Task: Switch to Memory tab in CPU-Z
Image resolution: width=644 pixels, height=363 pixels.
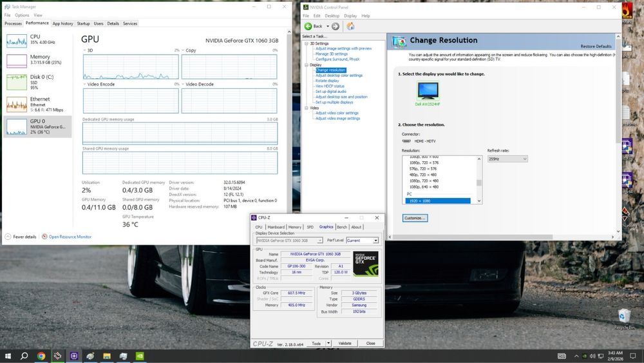Action: pos(294,228)
